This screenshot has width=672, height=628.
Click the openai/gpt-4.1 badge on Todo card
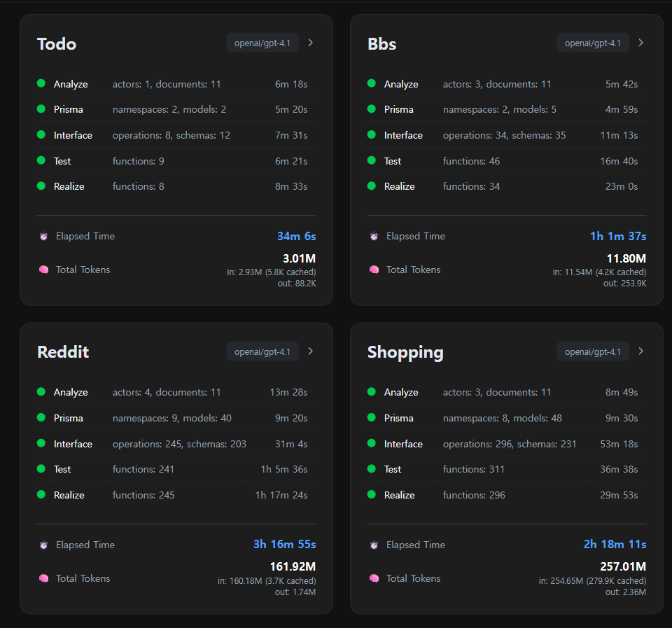click(262, 42)
